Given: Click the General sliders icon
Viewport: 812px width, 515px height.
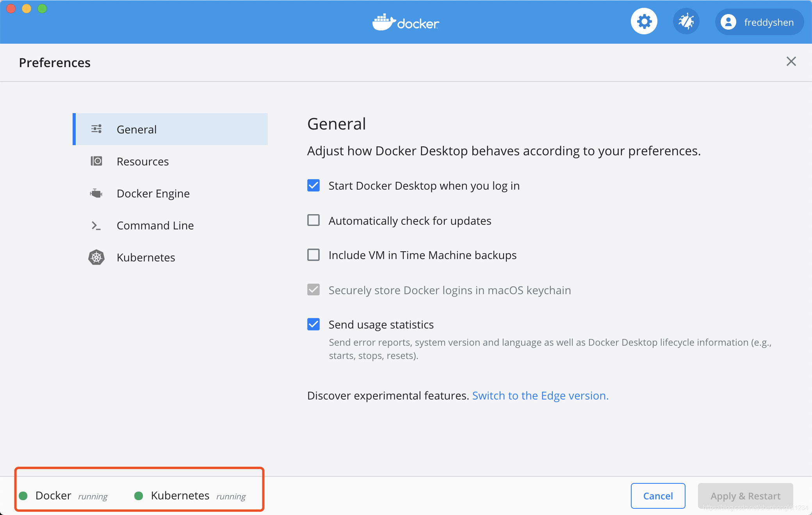Looking at the screenshot, I should [x=96, y=129].
